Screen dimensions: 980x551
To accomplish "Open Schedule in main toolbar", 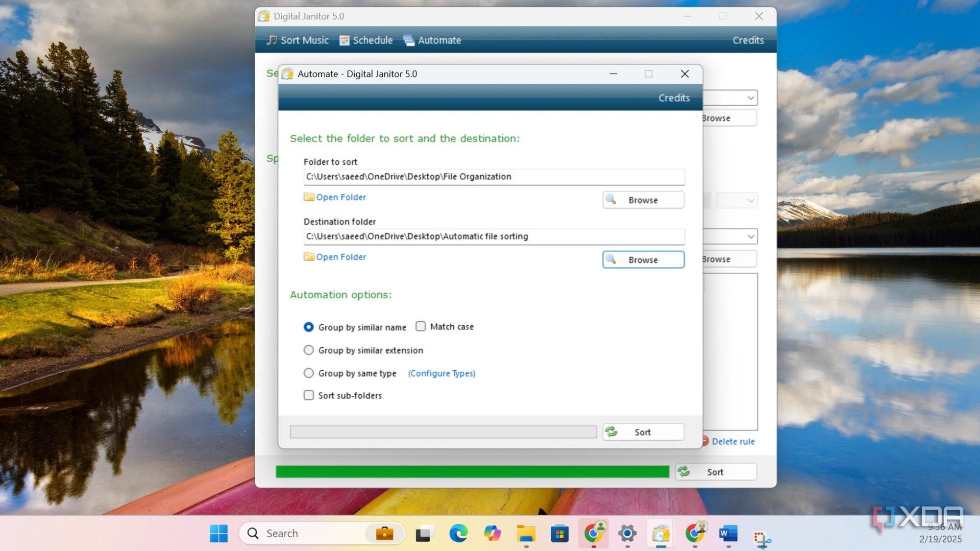I will coord(366,40).
